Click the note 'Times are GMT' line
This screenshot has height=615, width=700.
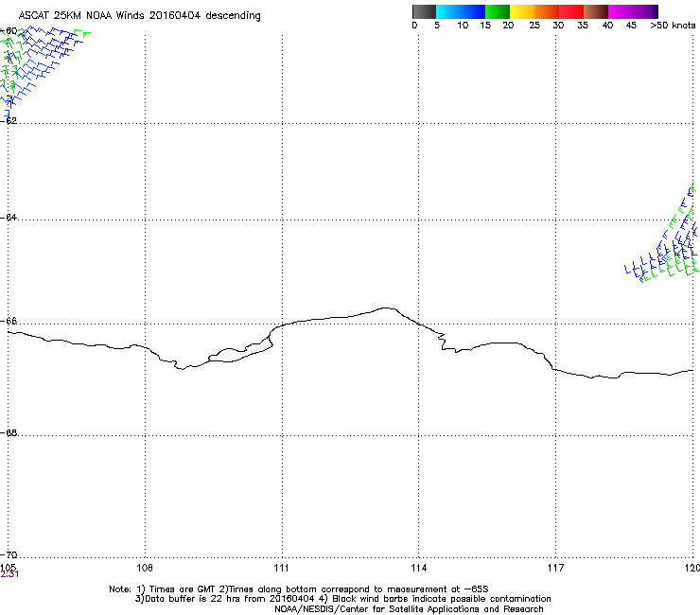pyautogui.click(x=299, y=589)
